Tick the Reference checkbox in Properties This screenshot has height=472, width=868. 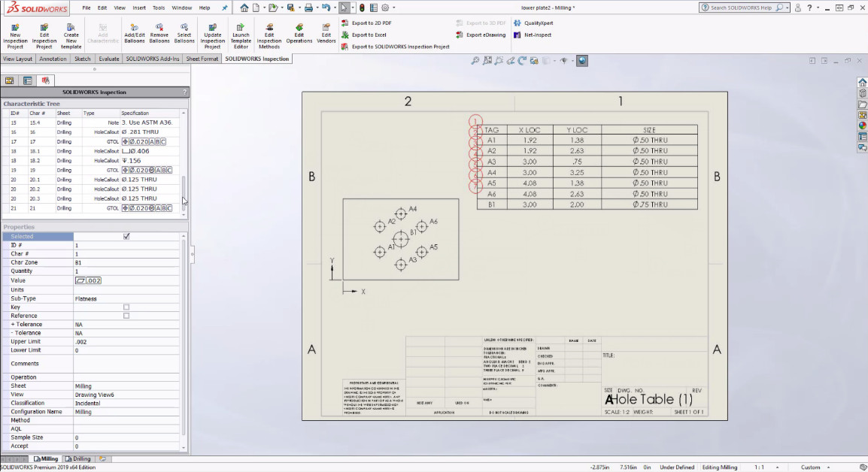pyautogui.click(x=126, y=316)
